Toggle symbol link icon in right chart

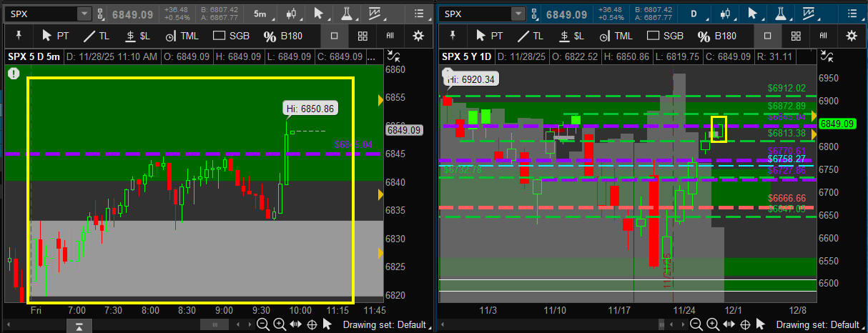[533, 14]
